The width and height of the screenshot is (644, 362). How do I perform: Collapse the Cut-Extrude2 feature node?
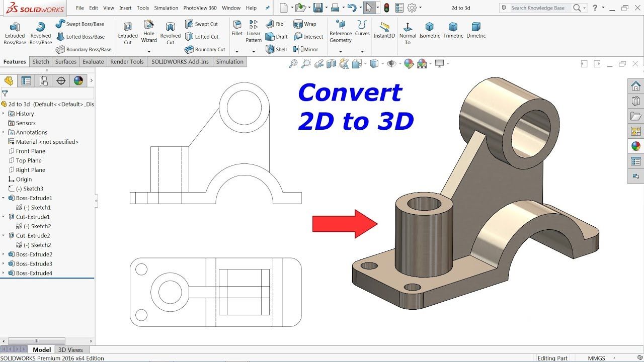click(4, 236)
